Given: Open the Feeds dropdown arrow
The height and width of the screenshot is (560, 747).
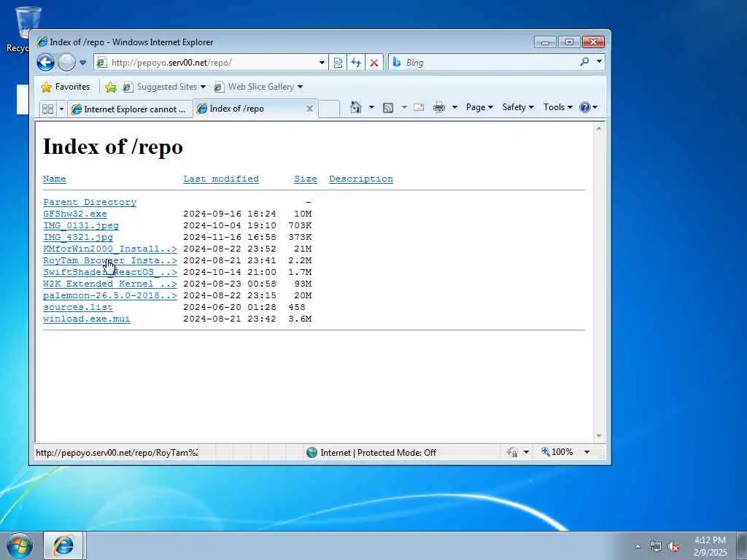Looking at the screenshot, I should (404, 108).
